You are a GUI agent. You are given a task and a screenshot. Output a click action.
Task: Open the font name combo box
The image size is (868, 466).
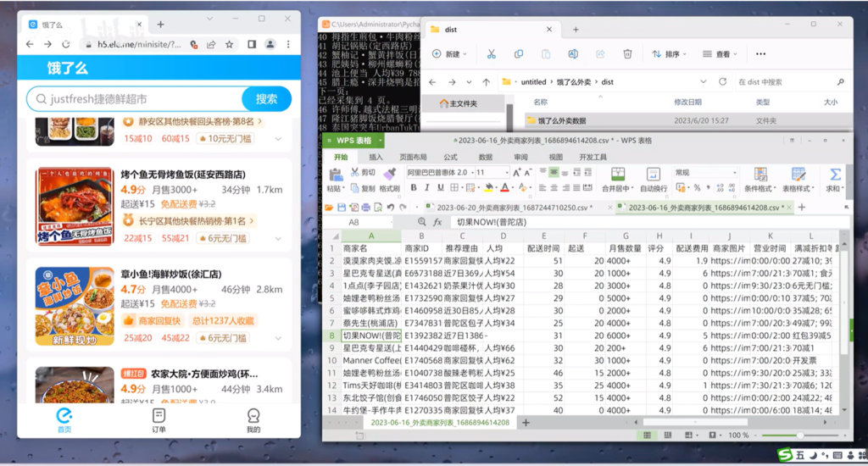coord(440,173)
